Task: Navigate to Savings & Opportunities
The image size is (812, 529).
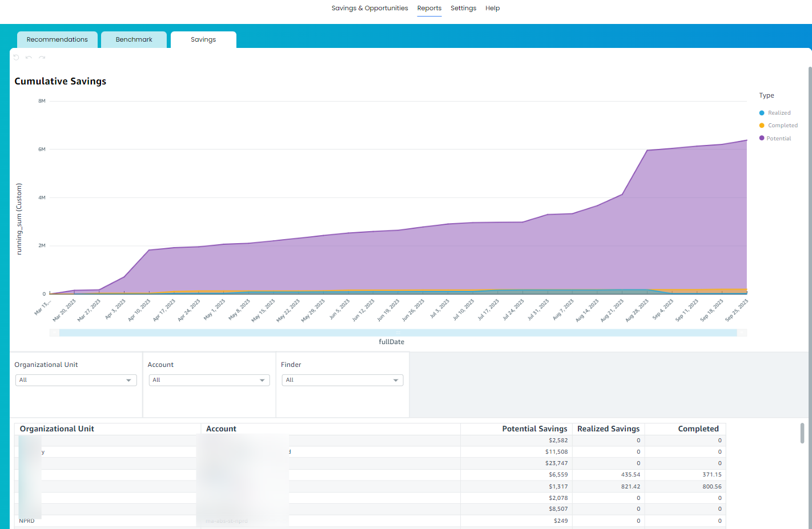Action: pyautogui.click(x=369, y=8)
